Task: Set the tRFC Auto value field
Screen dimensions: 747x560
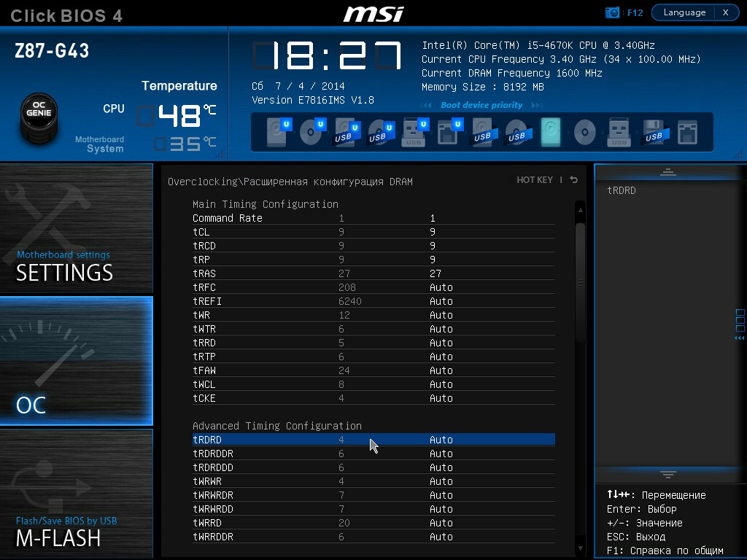Action: pos(441,287)
